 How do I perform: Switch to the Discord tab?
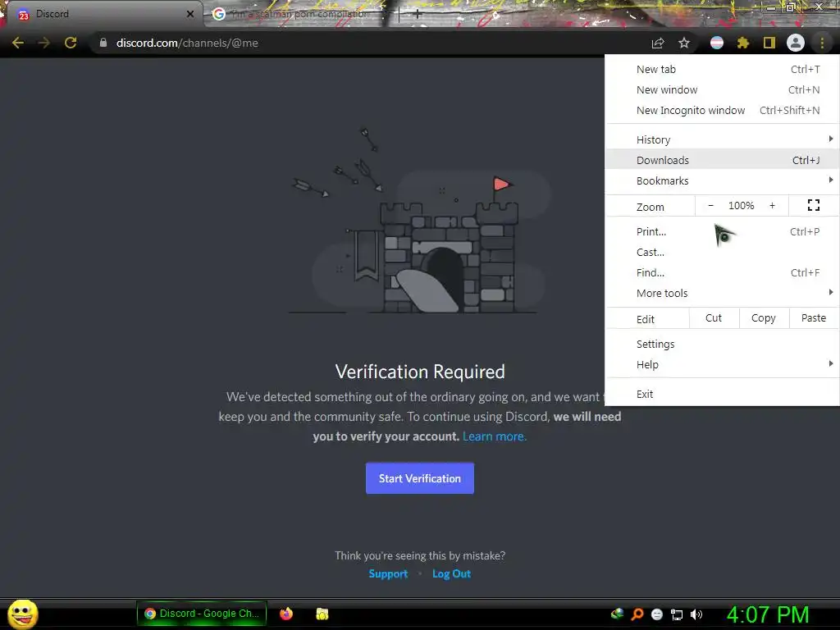[102, 14]
